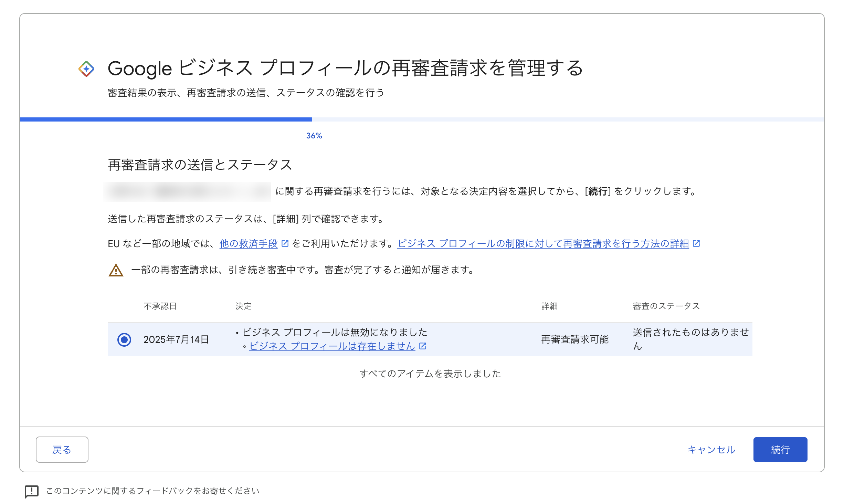Click the blurred business name field
The height and width of the screenshot is (504, 844).
[187, 191]
